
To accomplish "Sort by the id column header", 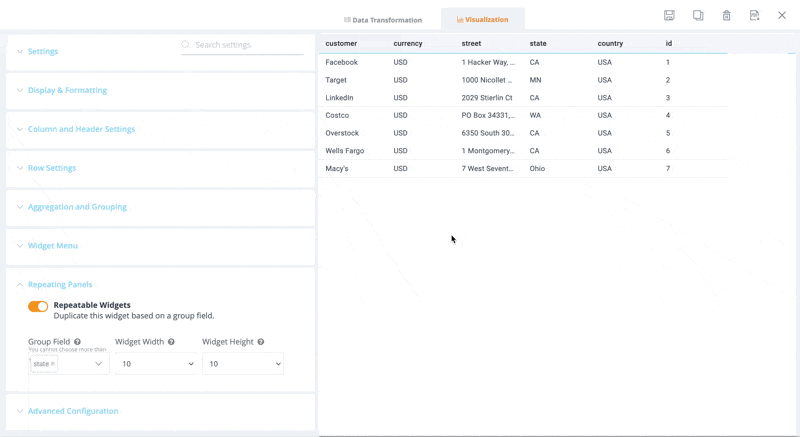I will point(668,43).
